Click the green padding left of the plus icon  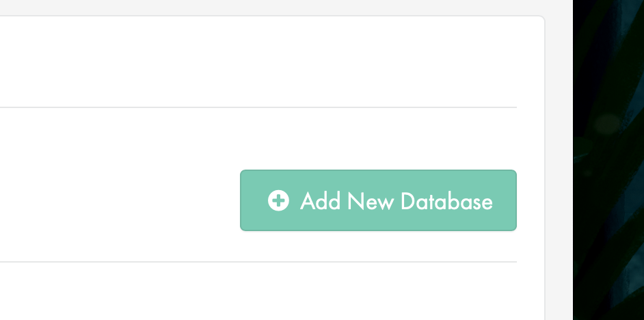[x=254, y=200]
